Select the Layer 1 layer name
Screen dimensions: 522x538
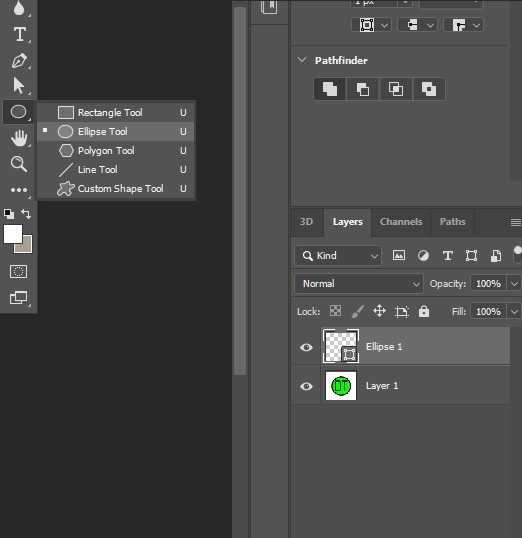[x=382, y=386]
